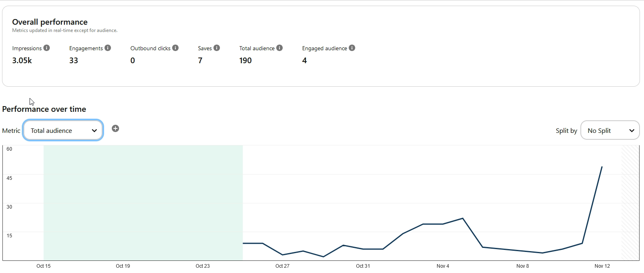
Task: Click the Oct 27 axis label
Action: click(282, 266)
